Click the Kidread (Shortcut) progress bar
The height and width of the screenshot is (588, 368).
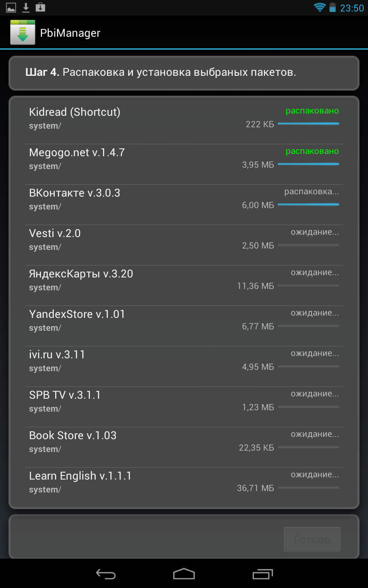point(309,124)
